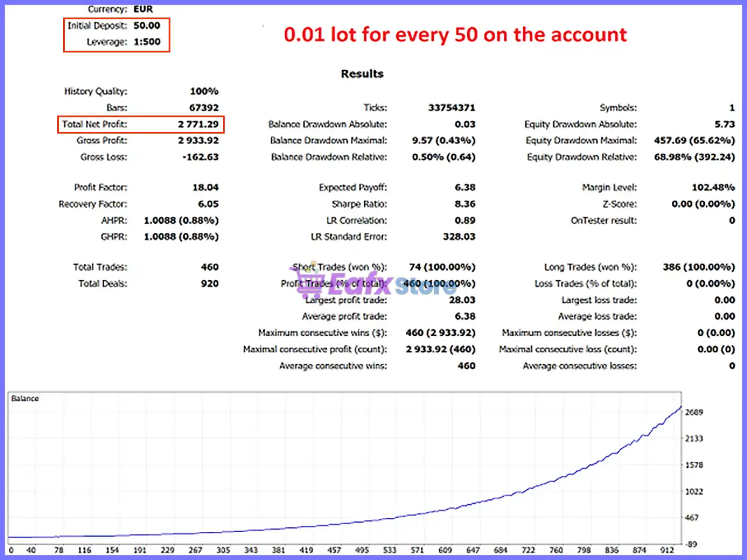Click the Balance label on the chart
This screenshot has width=747, height=560.
(x=25, y=398)
